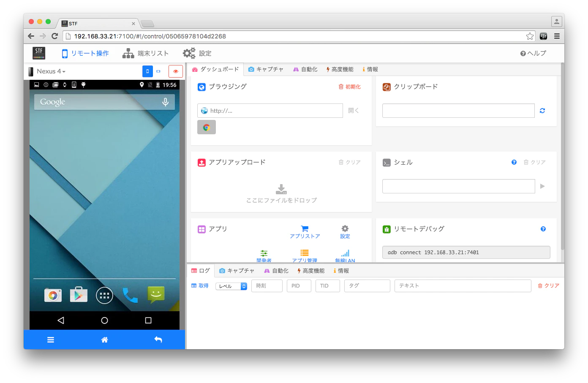Clear the app upload panel

(x=350, y=162)
